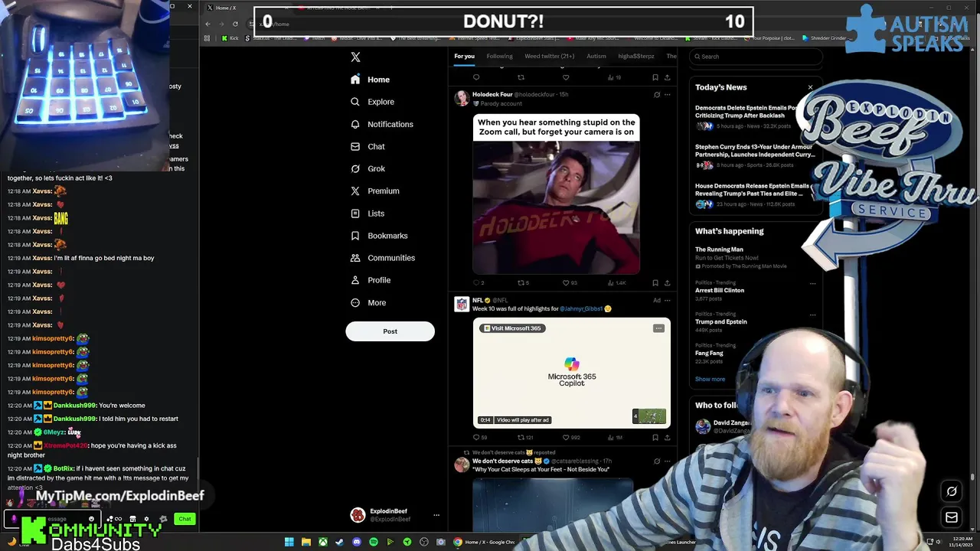Open more options on cats post
Screen dimensions: 980x551
[x=667, y=461]
